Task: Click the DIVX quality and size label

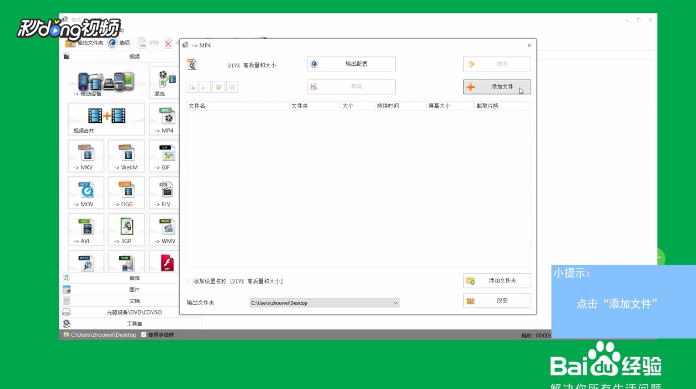Action: (252, 65)
